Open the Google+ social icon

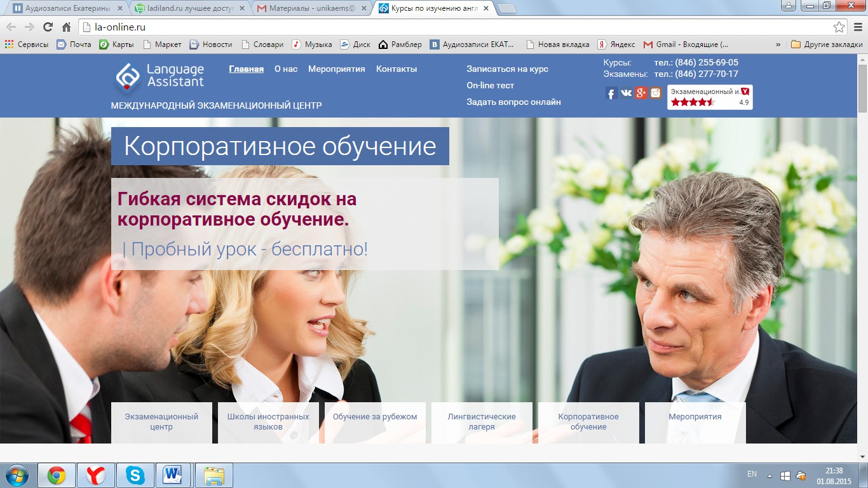tap(641, 93)
